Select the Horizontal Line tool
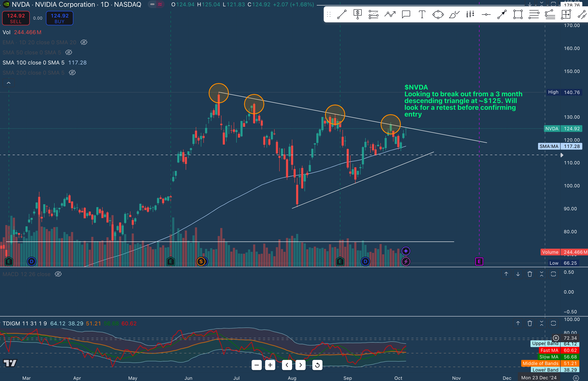588x381 pixels. 486,15
